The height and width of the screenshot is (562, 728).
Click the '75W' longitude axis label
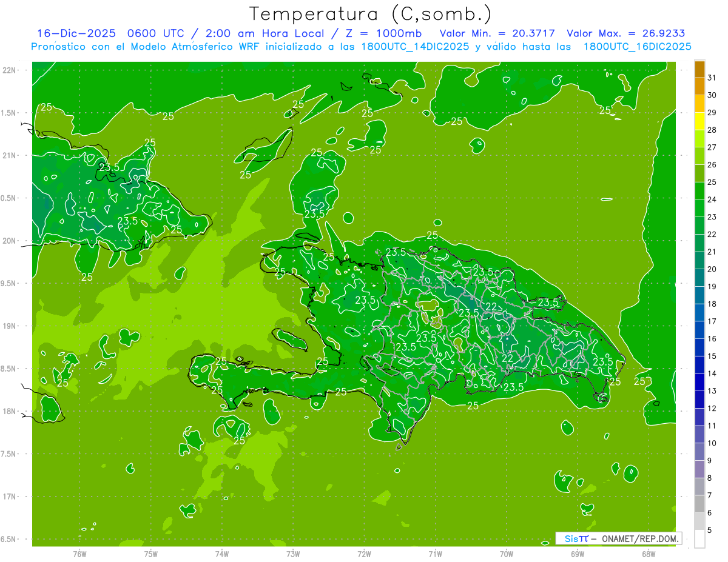(x=151, y=554)
